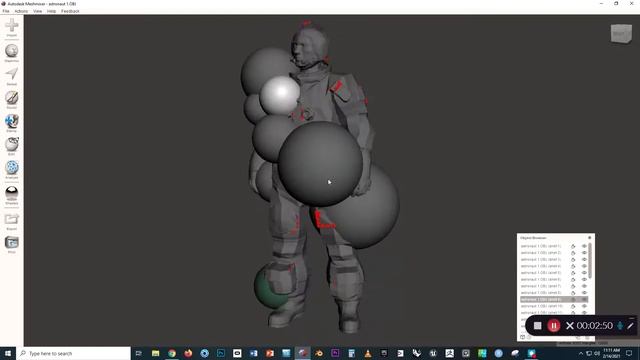
Task: Open the Import tool in the sidebar
Action: click(x=11, y=27)
